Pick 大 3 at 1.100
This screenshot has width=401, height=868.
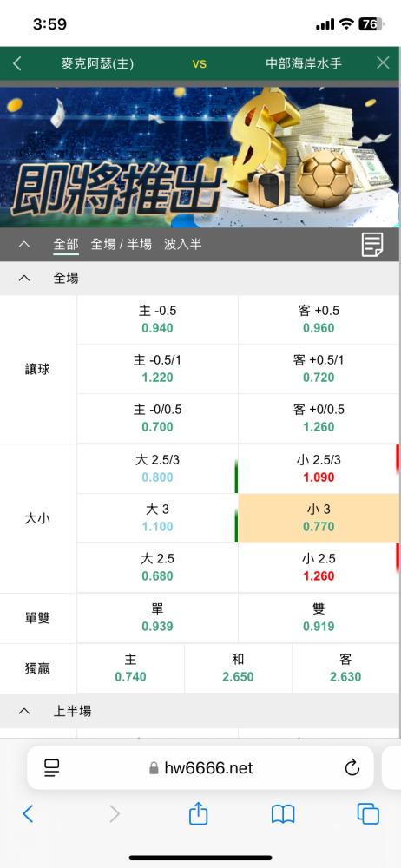[x=157, y=517]
